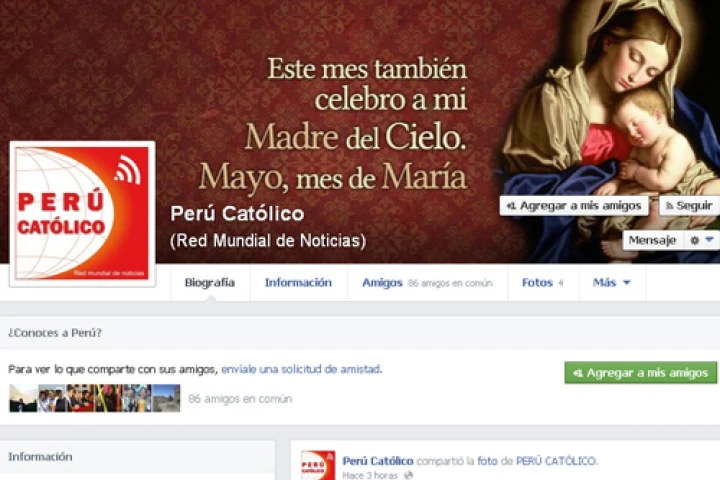Click the RSS icon on the Seguir button
Image resolution: width=720 pixels, height=480 pixels.
(x=669, y=206)
